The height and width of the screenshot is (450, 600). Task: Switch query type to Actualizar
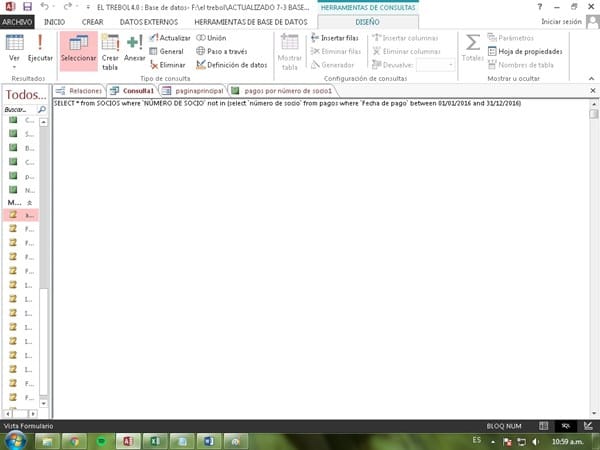coord(170,38)
